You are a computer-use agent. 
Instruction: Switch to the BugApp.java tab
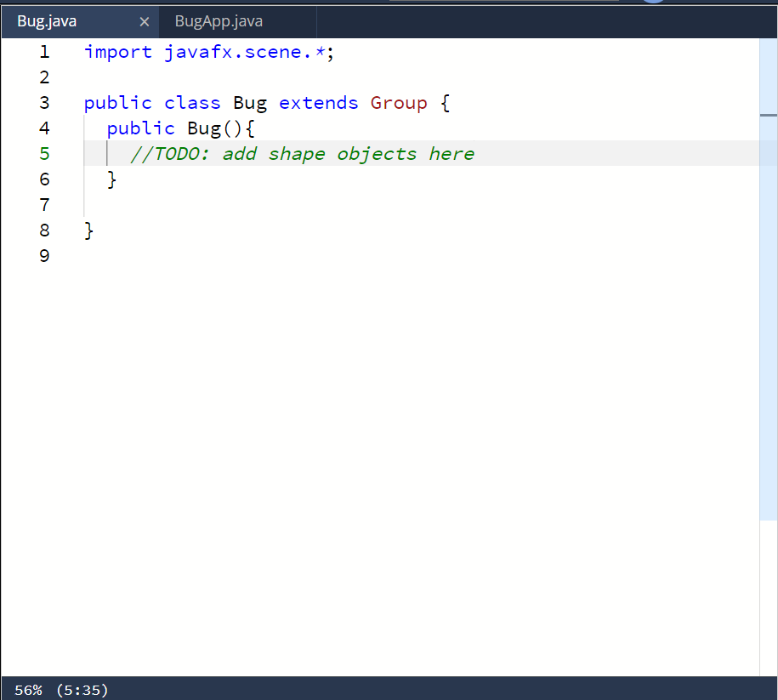(x=219, y=20)
